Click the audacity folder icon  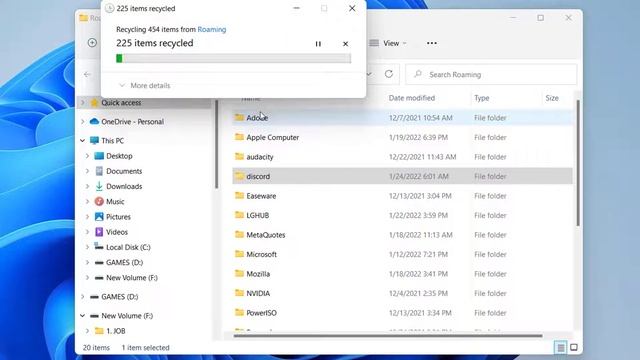pyautogui.click(x=239, y=156)
